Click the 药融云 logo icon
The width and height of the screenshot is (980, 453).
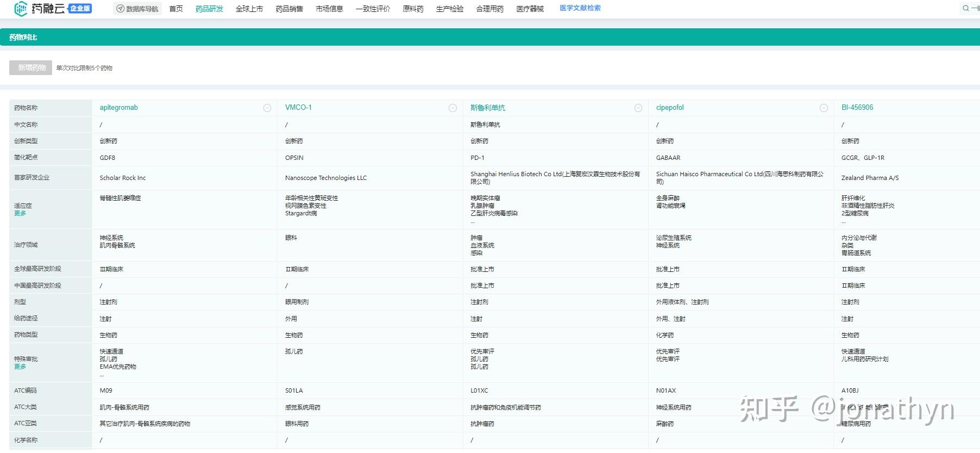[21, 8]
